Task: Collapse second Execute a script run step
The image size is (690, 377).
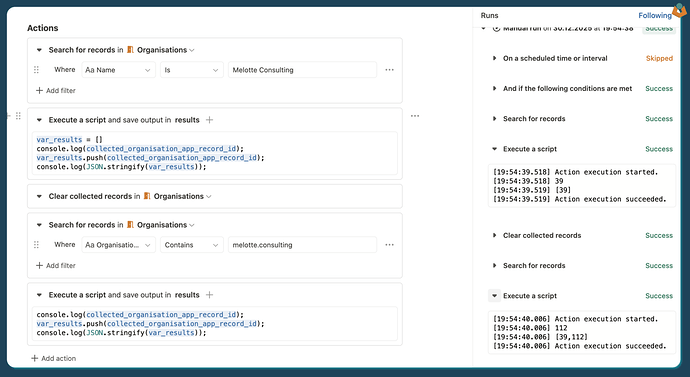Action: tap(494, 296)
